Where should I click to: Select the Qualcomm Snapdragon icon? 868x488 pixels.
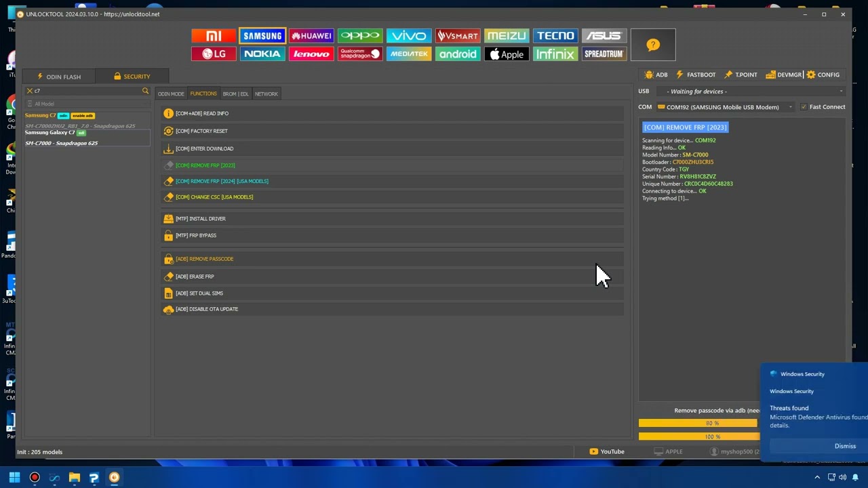(360, 54)
